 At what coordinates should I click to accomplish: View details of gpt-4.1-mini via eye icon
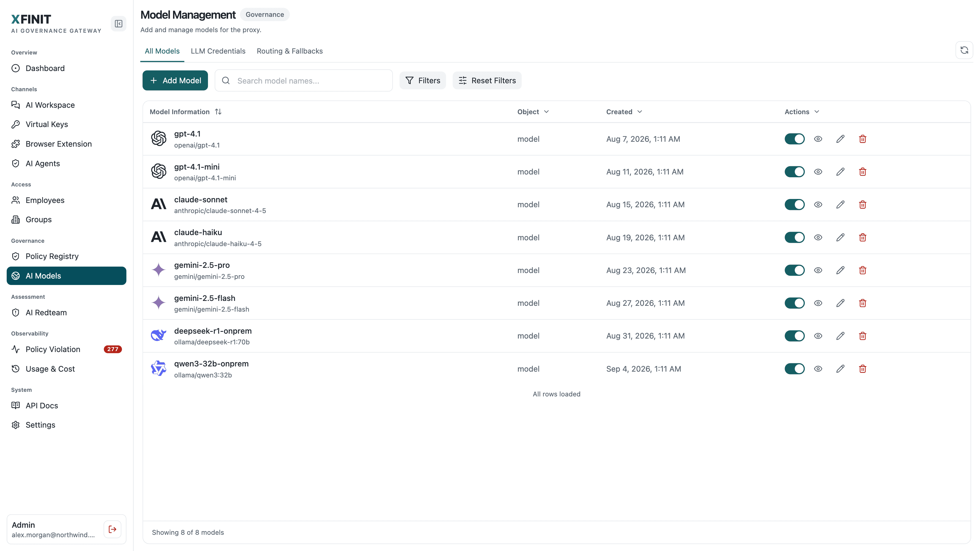pyautogui.click(x=818, y=172)
